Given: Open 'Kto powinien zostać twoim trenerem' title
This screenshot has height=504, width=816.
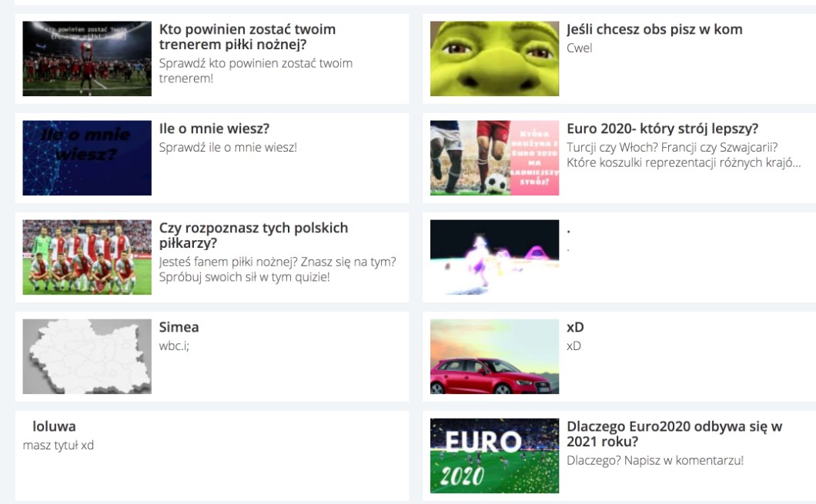Looking at the screenshot, I should pos(247,37).
